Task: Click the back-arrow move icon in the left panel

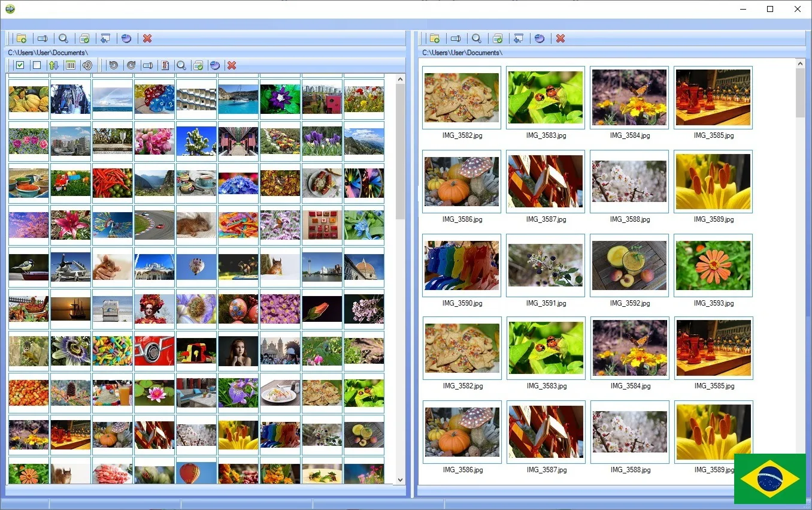Action: click(105, 38)
